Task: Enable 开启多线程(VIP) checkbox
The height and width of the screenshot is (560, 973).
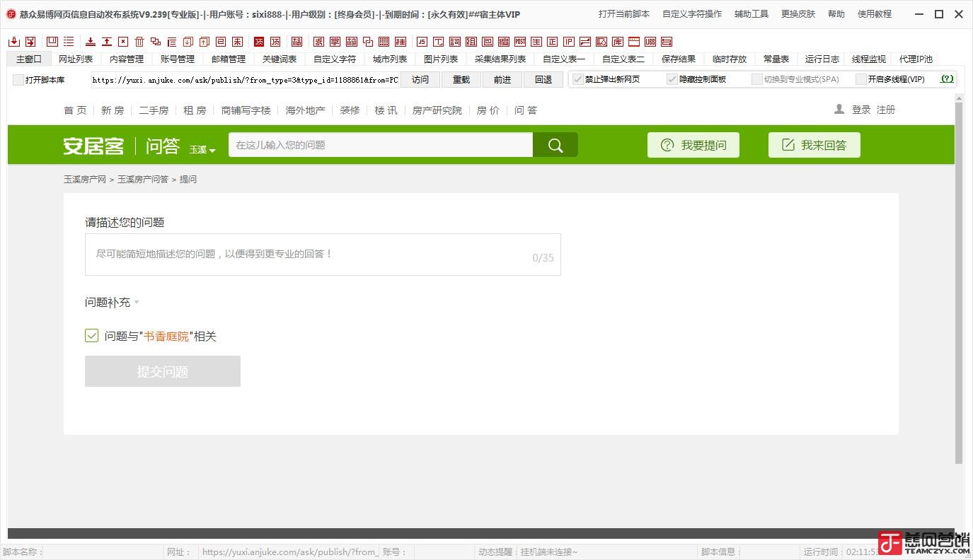Action: point(861,79)
